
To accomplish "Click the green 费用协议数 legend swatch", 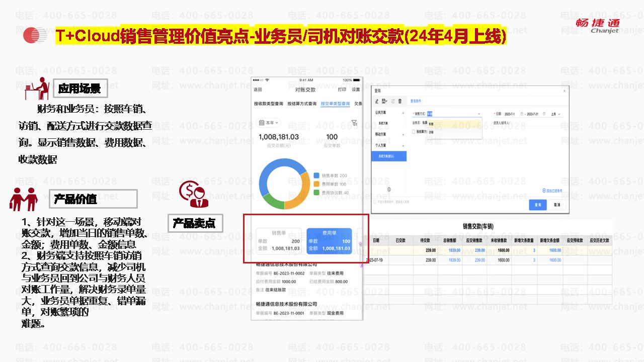I will pos(316,192).
